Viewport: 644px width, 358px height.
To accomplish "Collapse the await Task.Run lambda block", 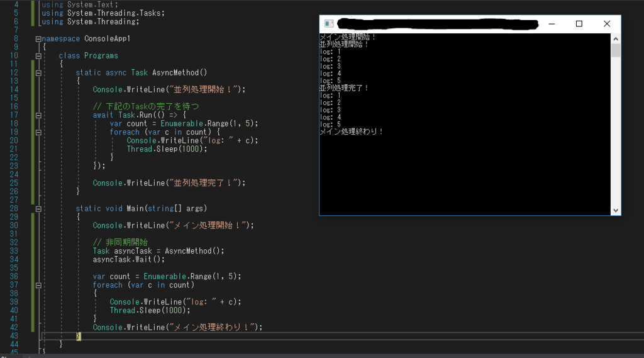I will click(x=38, y=116).
